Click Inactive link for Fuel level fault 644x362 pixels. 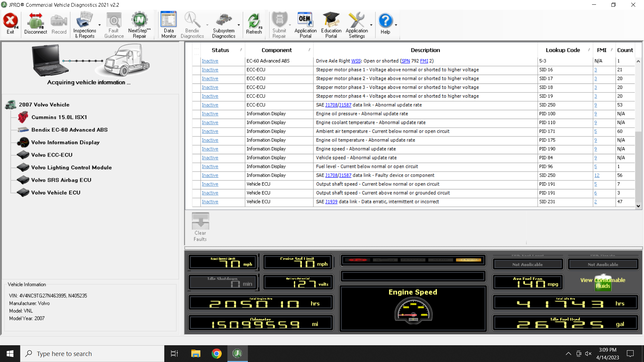click(x=210, y=167)
